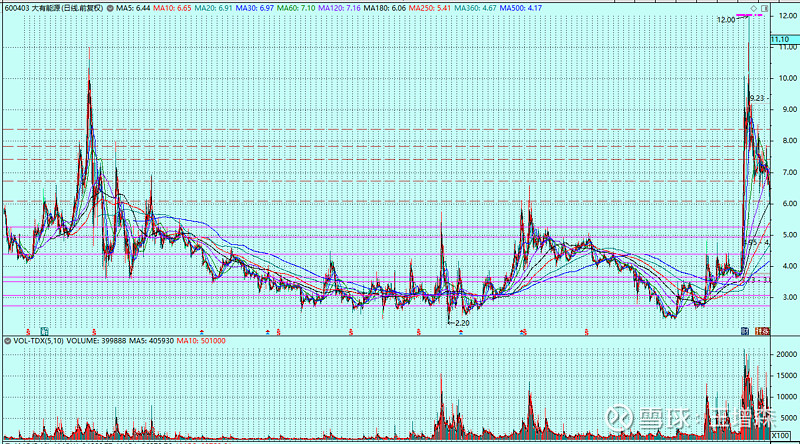Image resolution: width=800 pixels, height=444 pixels.
Task: Click the circle icon before VOL-TDX label
Action: tap(7, 341)
